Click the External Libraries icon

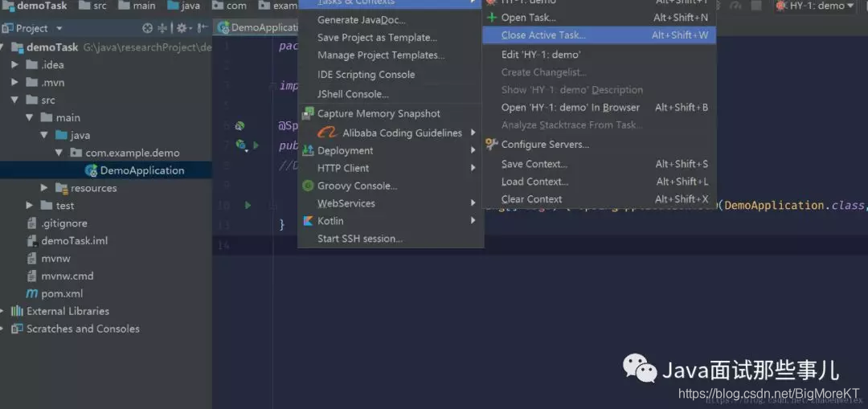click(x=17, y=311)
